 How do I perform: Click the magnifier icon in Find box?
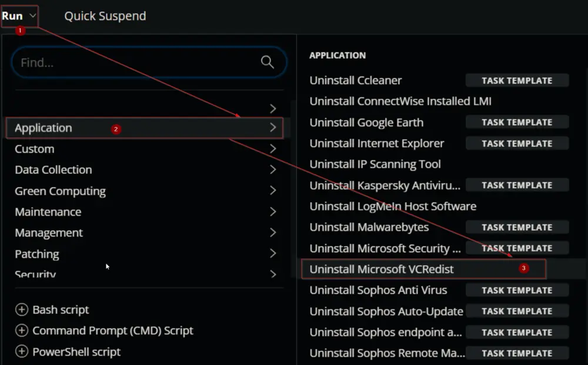[x=267, y=62]
